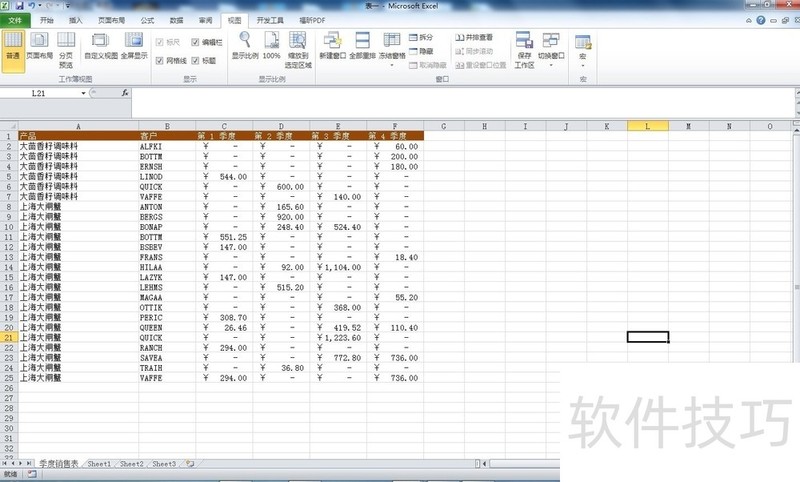Click 并排查看 view side by side
This screenshot has height=482, width=800.
[x=474, y=37]
